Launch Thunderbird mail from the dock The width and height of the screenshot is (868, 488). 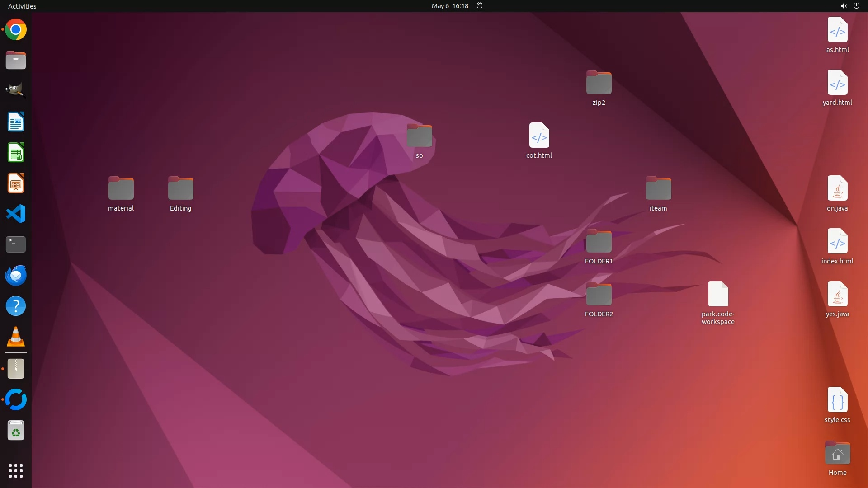coord(16,275)
